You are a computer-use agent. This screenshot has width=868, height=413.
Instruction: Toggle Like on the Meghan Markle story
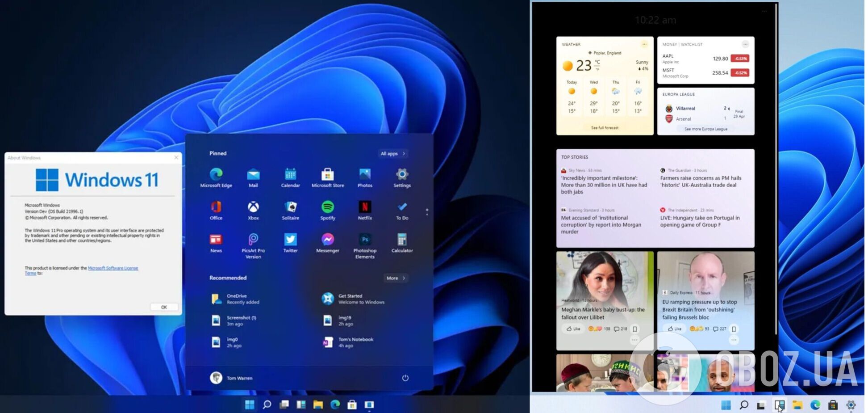click(573, 329)
